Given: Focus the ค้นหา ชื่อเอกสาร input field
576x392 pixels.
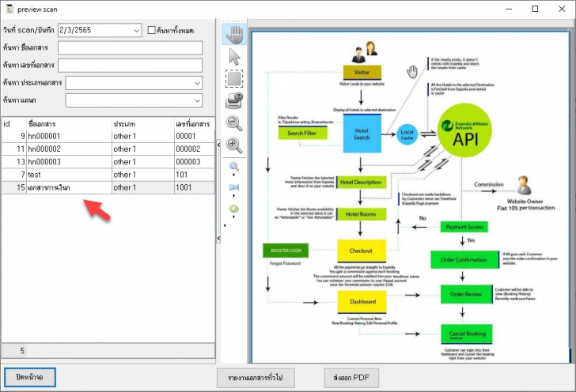Looking at the screenshot, I should tap(130, 47).
